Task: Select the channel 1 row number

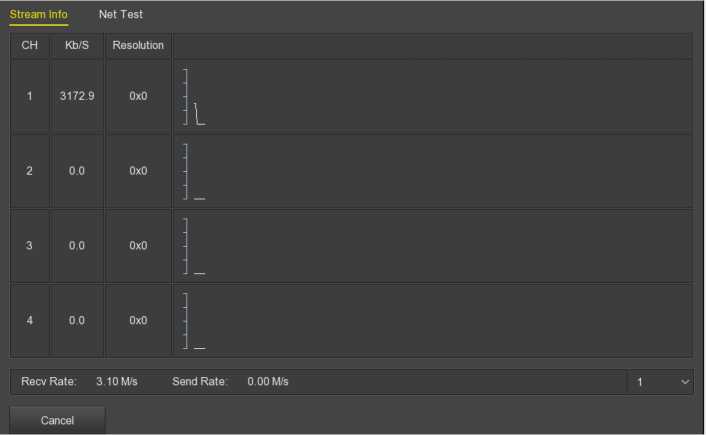Action: click(x=29, y=97)
